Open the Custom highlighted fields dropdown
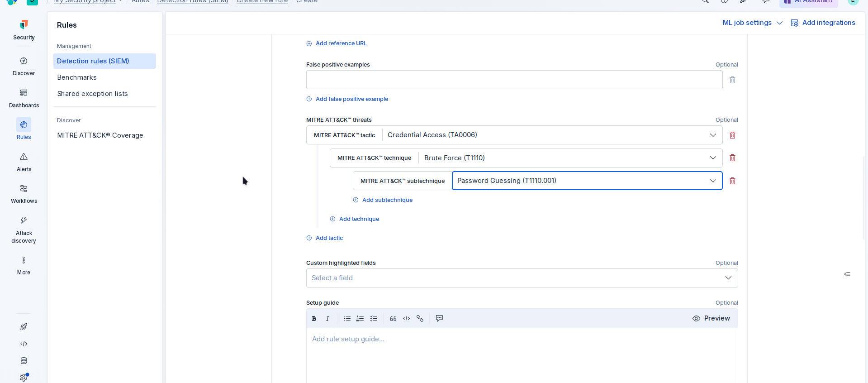This screenshot has height=383, width=868. coord(728,278)
